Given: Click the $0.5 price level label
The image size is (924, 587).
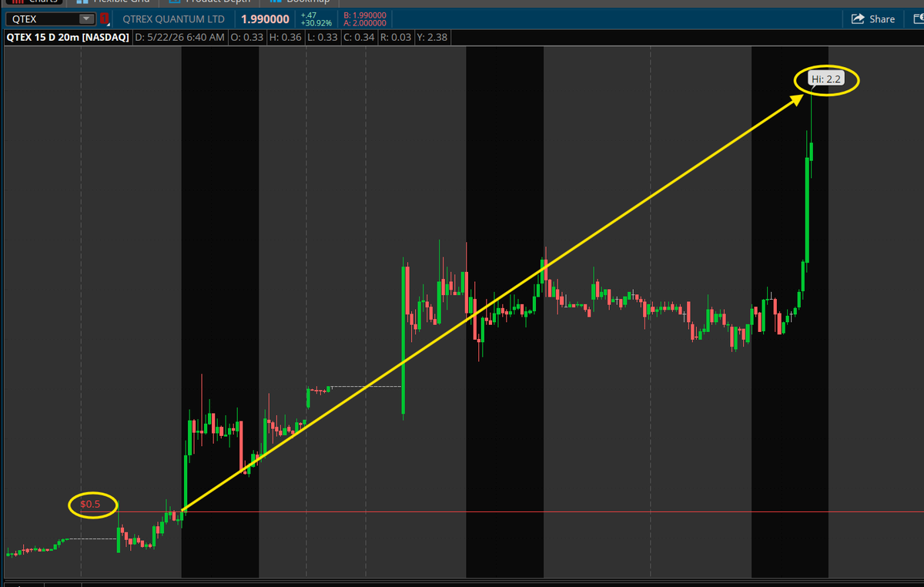Looking at the screenshot, I should (90, 504).
